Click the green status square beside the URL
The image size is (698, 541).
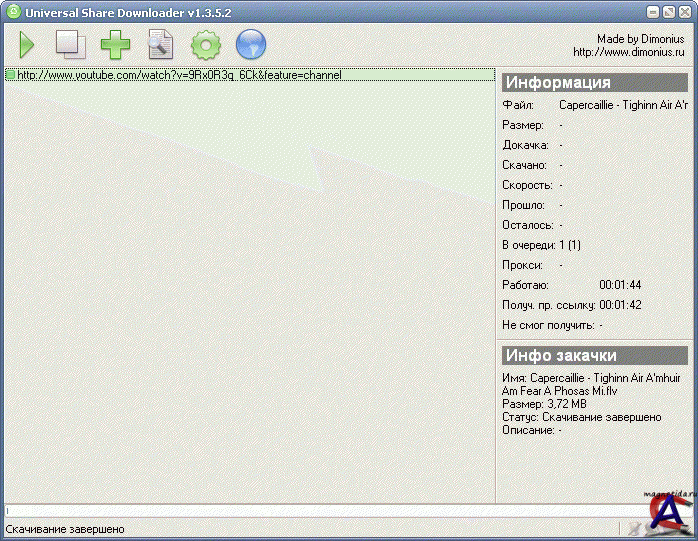coord(10,75)
